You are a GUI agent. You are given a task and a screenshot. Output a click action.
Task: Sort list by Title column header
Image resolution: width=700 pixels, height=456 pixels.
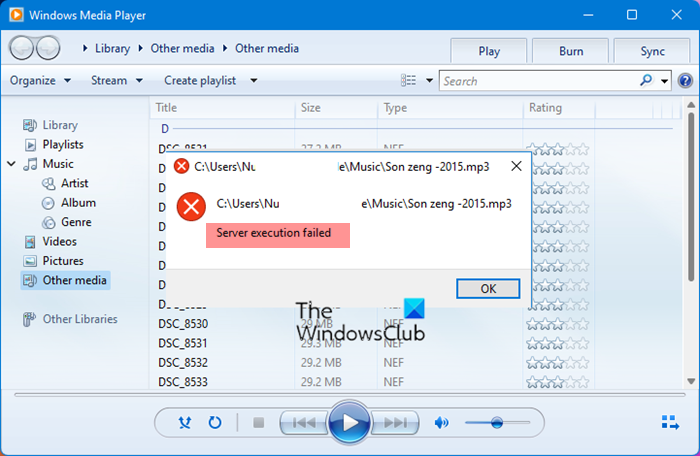click(x=222, y=108)
